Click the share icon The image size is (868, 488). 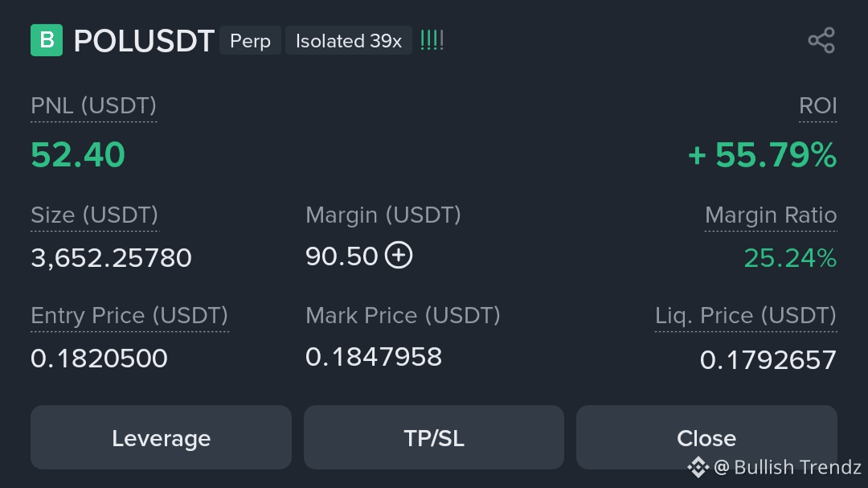pyautogui.click(x=821, y=41)
